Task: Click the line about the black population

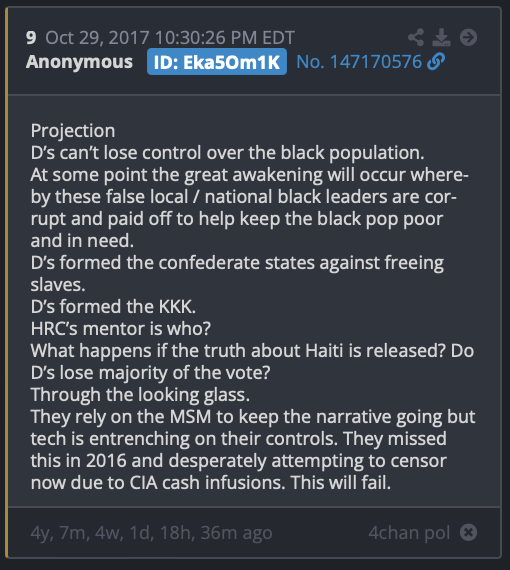Action: (x=227, y=153)
